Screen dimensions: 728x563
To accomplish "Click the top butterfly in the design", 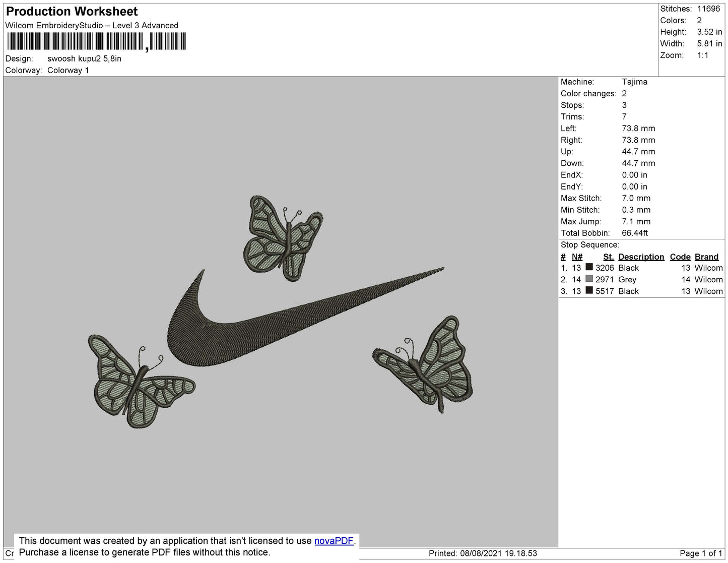I will coord(283,238).
